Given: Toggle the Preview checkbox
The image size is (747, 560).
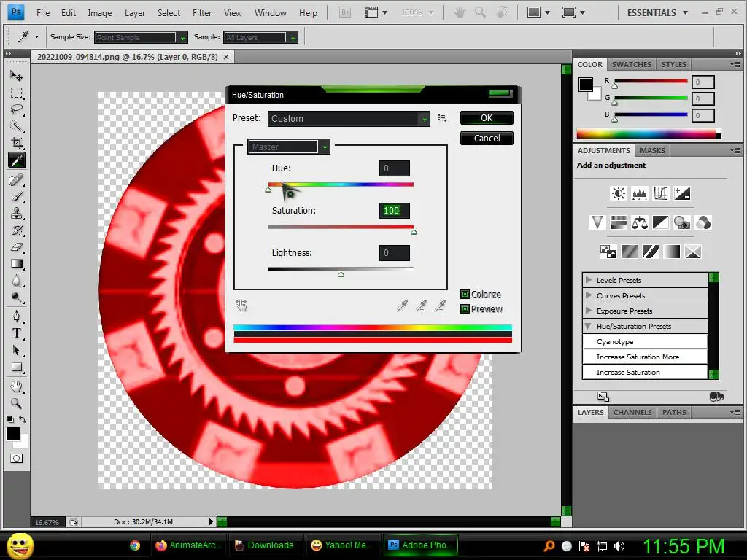Looking at the screenshot, I should click(x=465, y=309).
